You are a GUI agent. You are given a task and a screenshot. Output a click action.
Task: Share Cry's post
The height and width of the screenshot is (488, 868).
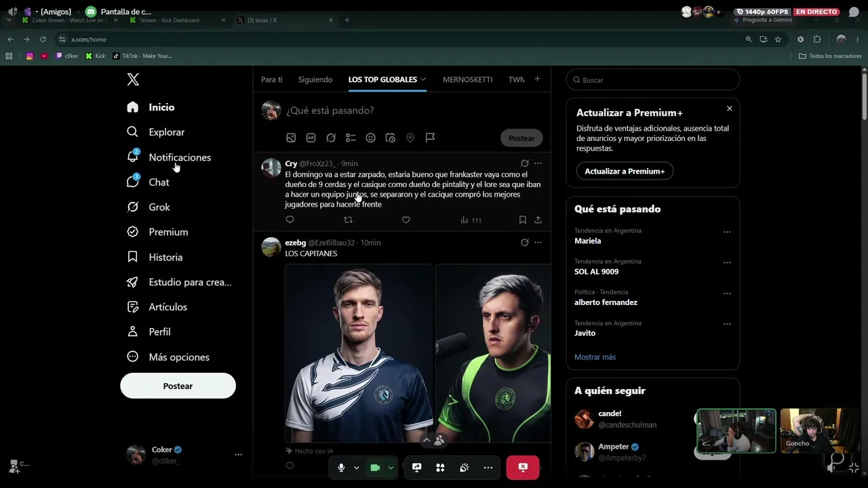click(538, 220)
